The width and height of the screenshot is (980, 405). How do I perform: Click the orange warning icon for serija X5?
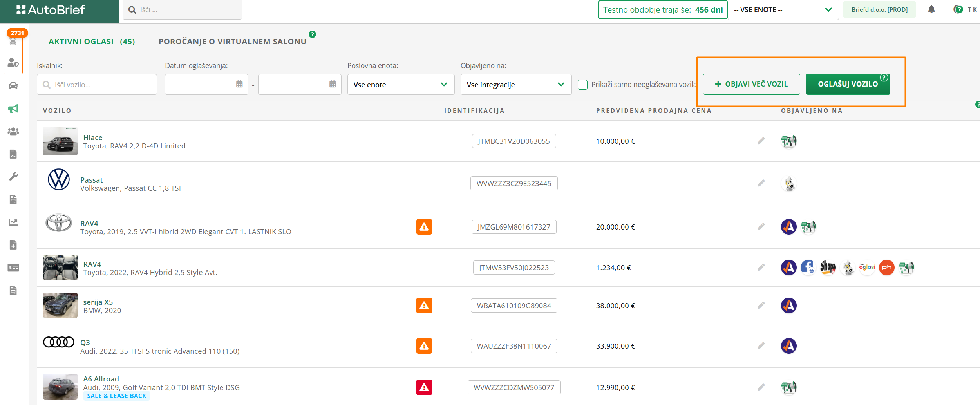pyautogui.click(x=424, y=306)
